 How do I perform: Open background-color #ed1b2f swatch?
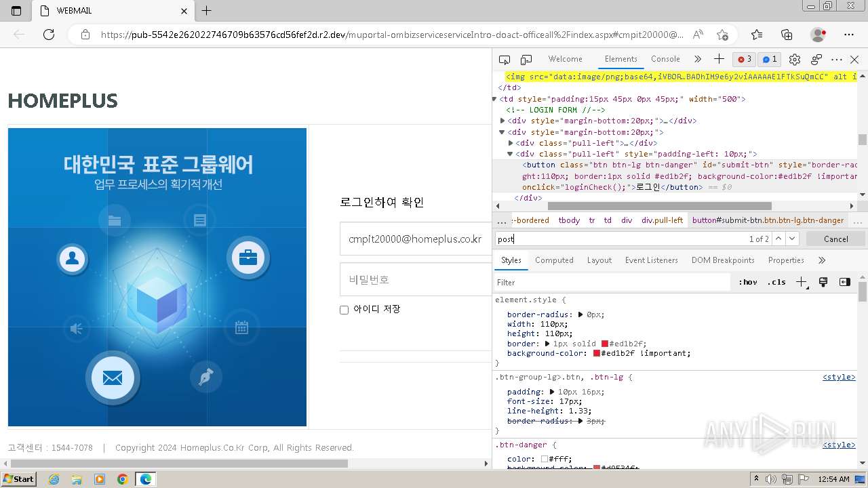pyautogui.click(x=597, y=353)
